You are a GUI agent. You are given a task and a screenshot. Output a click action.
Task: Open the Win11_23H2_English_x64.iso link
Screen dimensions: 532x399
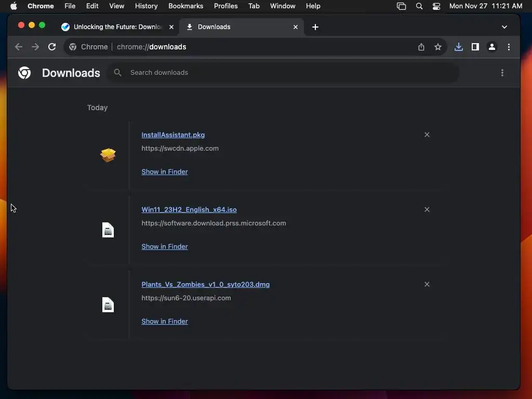[x=189, y=209]
